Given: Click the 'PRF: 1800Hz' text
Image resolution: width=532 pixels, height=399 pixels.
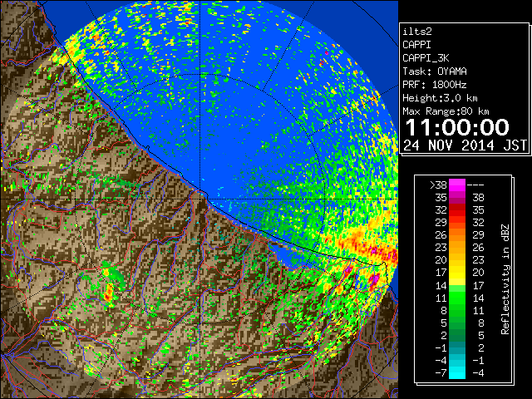Looking at the screenshot, I should point(435,85).
